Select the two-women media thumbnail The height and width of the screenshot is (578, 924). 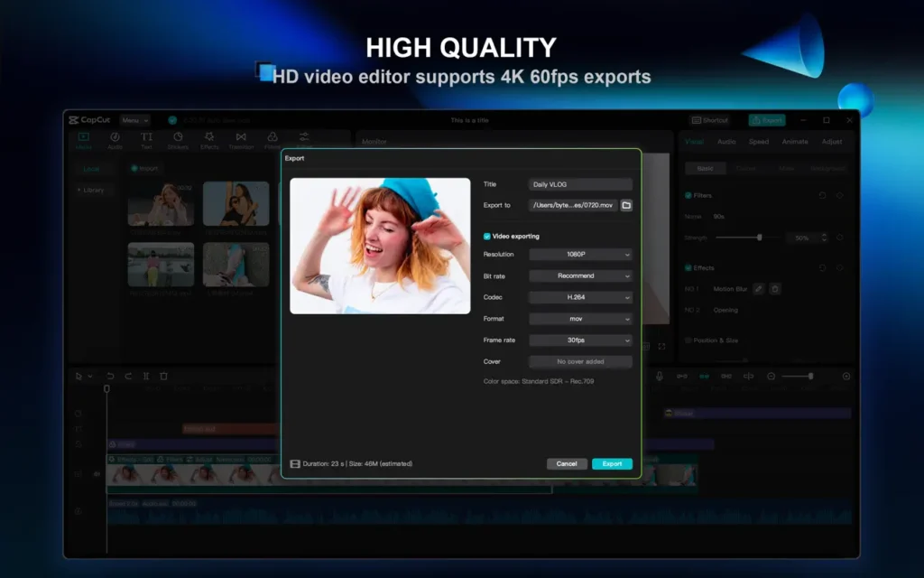pos(236,203)
